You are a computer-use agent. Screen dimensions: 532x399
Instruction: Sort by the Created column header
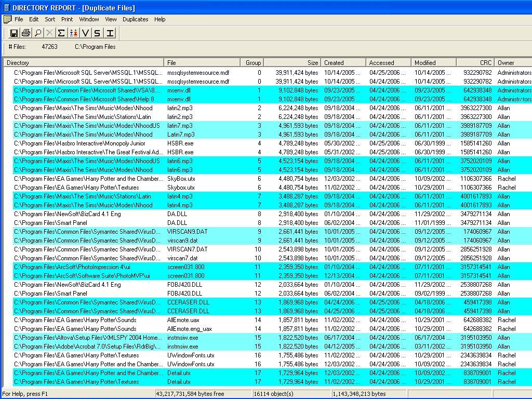[343, 63]
